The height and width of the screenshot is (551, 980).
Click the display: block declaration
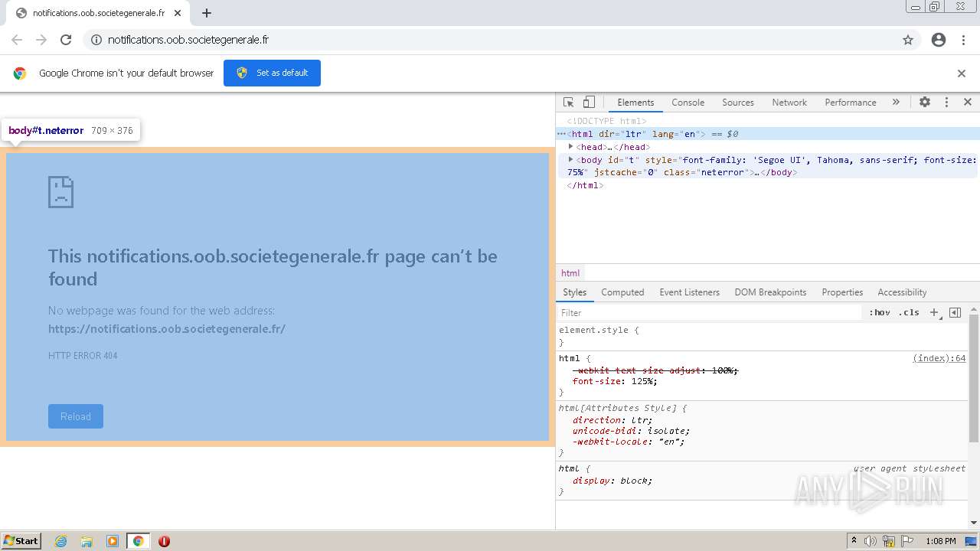tap(612, 481)
